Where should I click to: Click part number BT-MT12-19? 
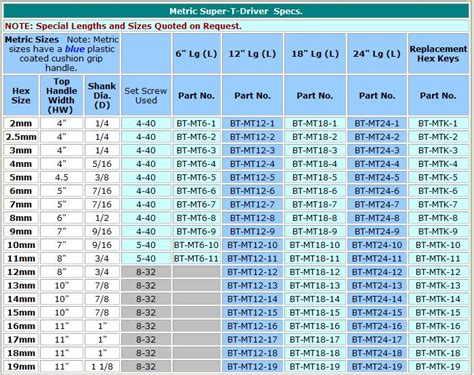click(252, 367)
